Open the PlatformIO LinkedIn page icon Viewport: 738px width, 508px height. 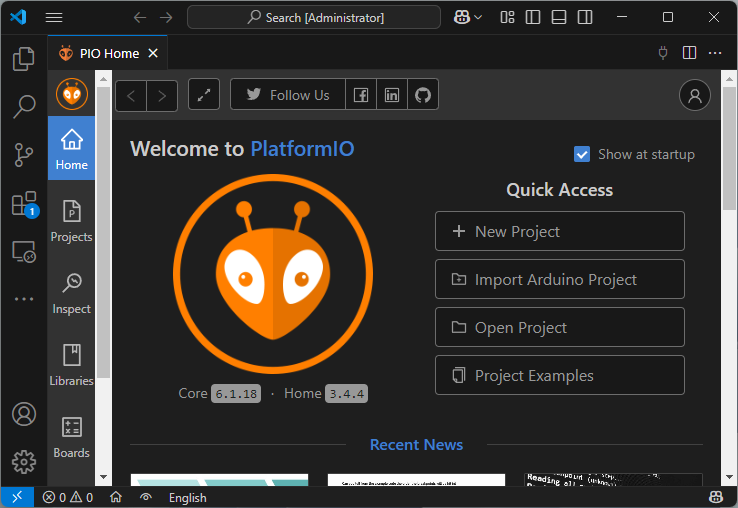click(392, 94)
